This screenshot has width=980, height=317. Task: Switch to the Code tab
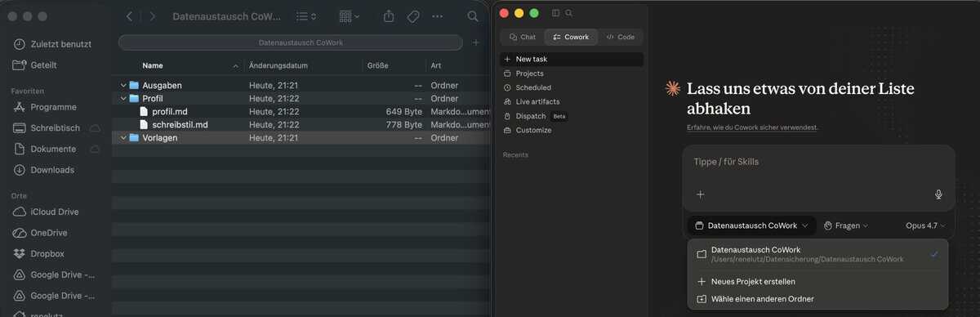[621, 37]
